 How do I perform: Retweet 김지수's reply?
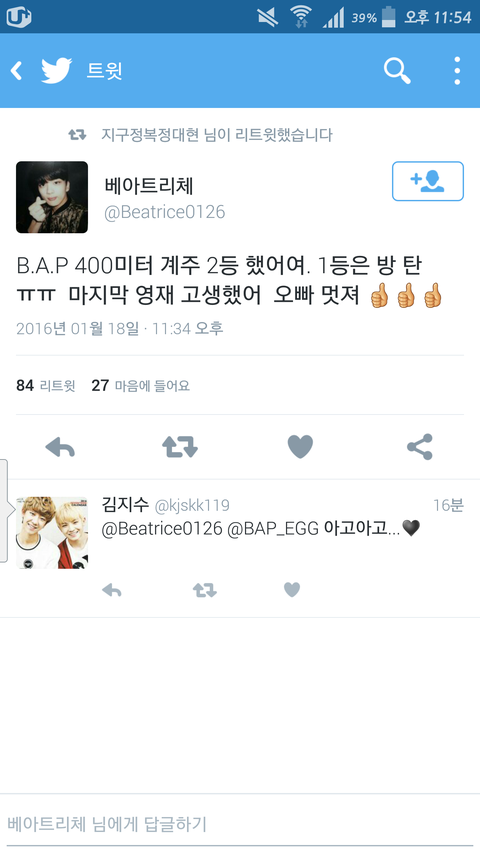[205, 590]
